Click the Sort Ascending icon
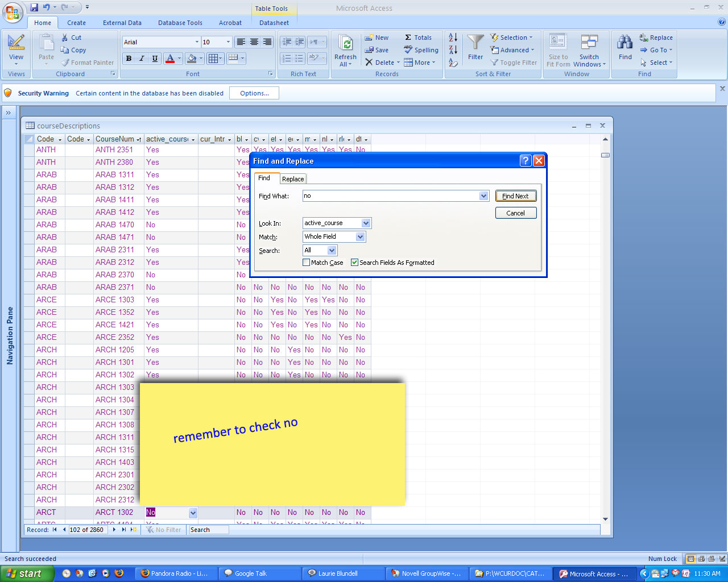Viewport: 728px width, 582px height. [453, 38]
